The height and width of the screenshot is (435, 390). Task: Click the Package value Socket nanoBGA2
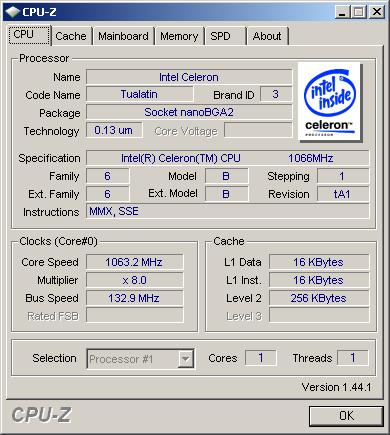(189, 112)
